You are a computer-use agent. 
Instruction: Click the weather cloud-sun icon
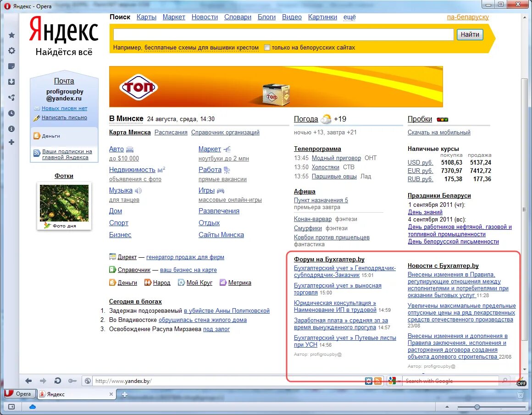click(326, 119)
